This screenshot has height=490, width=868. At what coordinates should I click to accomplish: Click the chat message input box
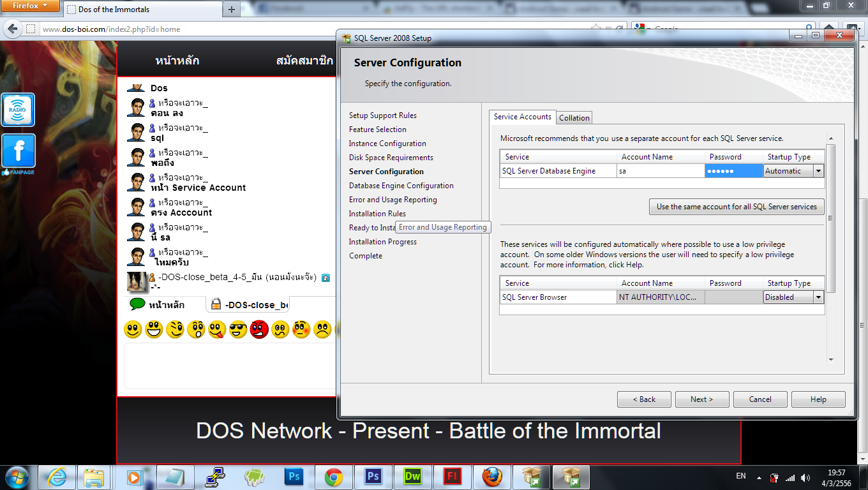click(230, 366)
